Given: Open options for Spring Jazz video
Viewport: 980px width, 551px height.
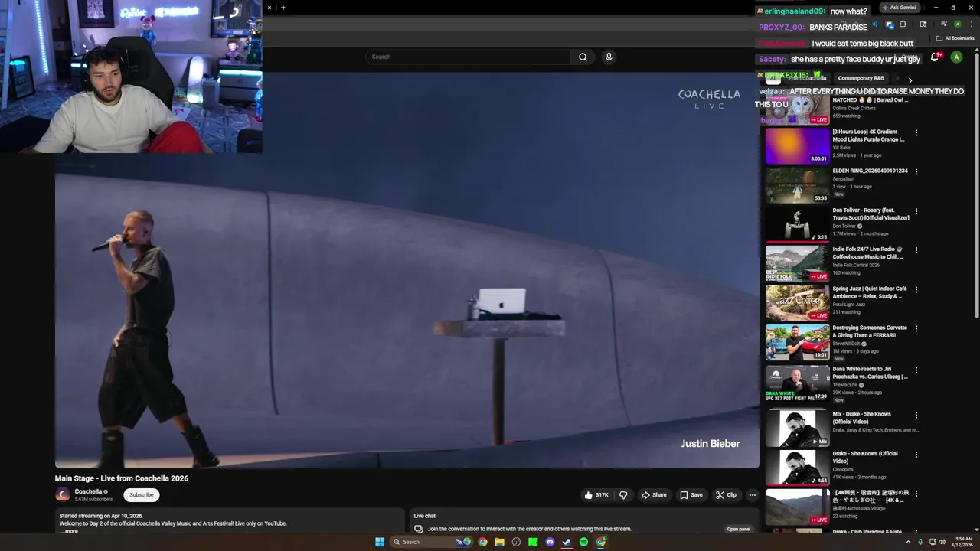Looking at the screenshot, I should [916, 289].
